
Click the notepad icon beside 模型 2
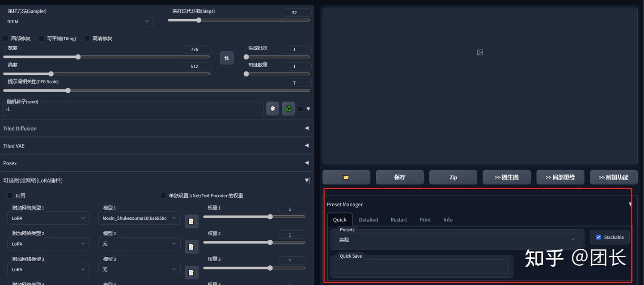pyautogui.click(x=191, y=247)
